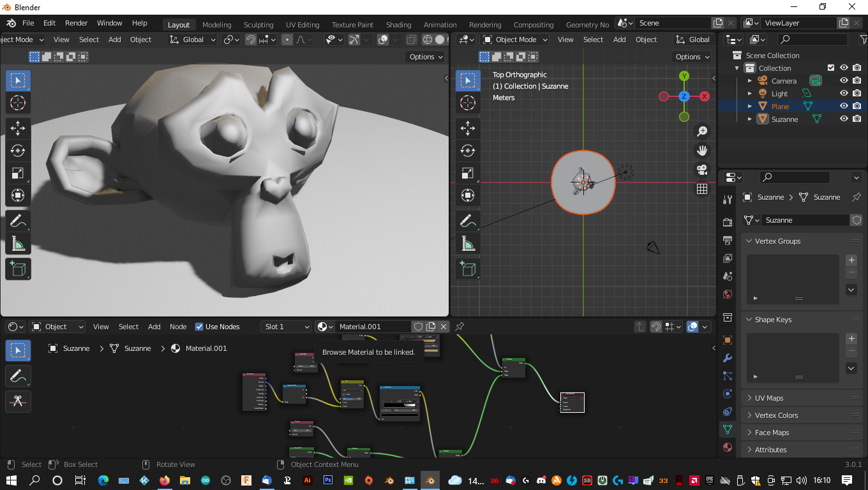Select the Annotate tool in Top Orthographic viewport
Image resolution: width=868 pixels, height=490 pixels.
click(468, 221)
